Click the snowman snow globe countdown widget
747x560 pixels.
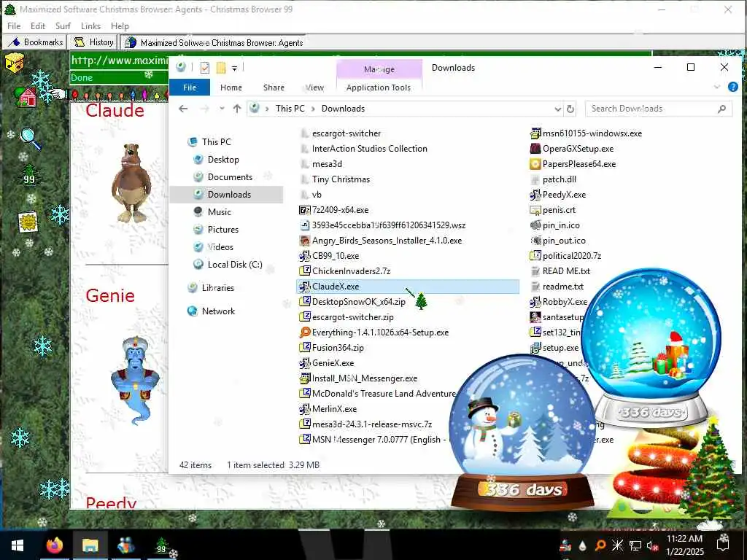522,432
